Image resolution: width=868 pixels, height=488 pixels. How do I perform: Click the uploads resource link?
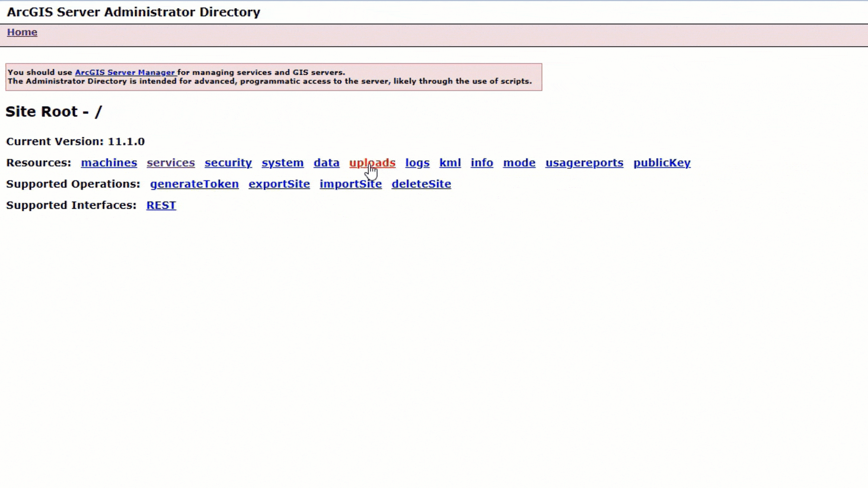[372, 163]
